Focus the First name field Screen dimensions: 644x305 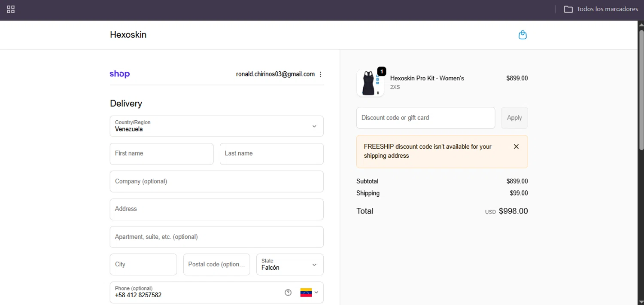coord(161,154)
